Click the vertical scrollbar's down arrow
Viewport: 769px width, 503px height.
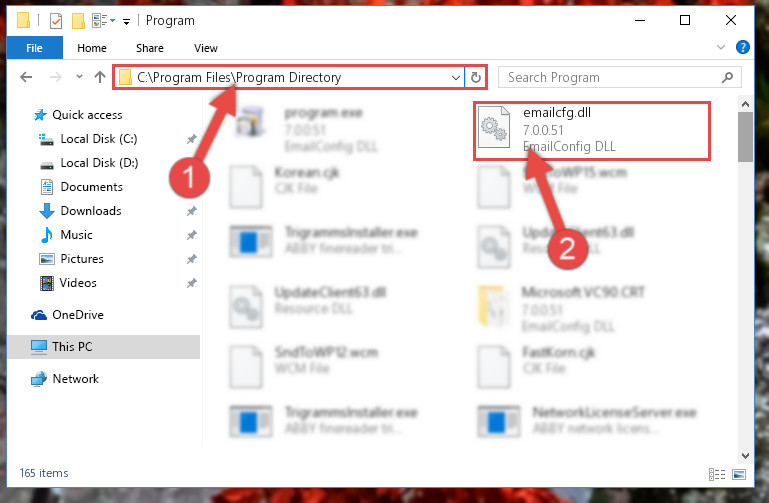click(745, 455)
